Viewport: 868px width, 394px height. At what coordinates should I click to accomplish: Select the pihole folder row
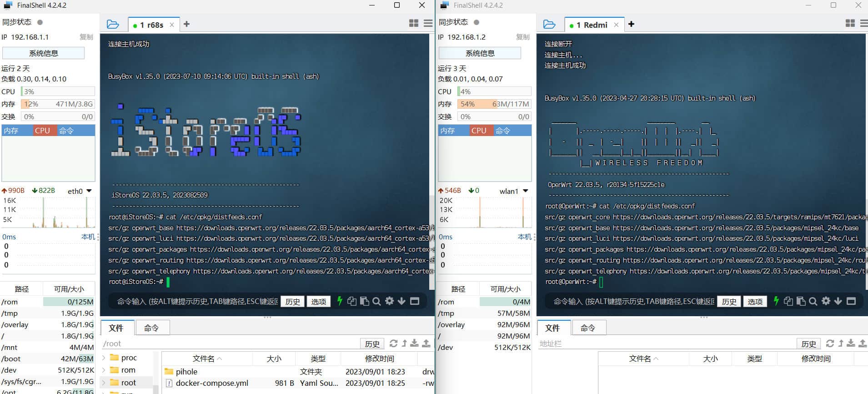pos(298,372)
